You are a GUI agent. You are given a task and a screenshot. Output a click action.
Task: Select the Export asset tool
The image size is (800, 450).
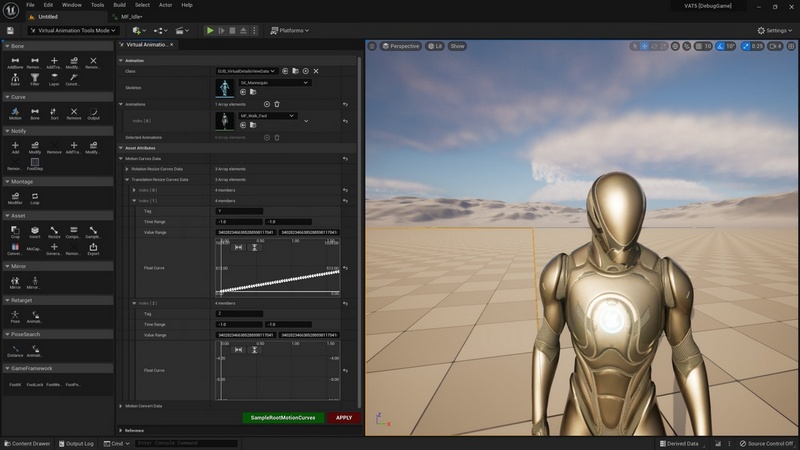(93, 249)
